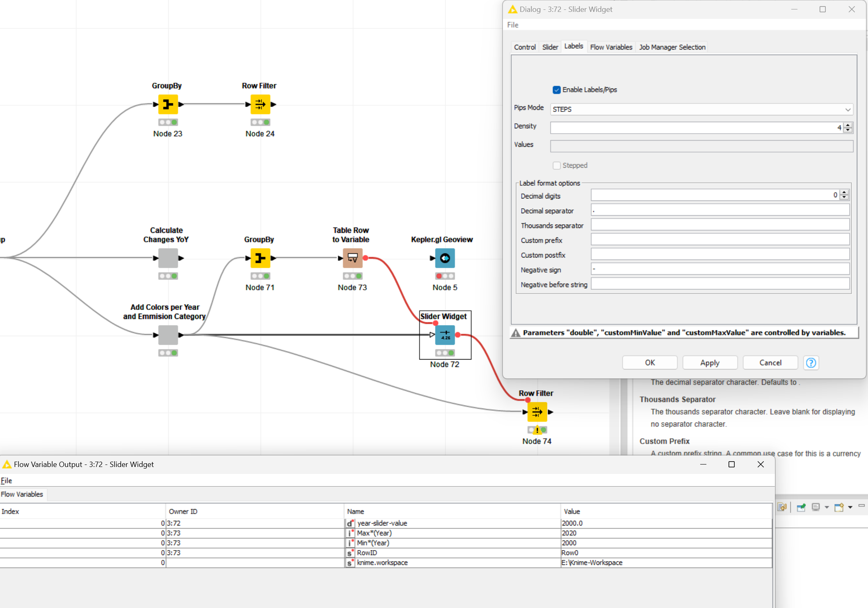868x608 pixels.
Task: Click the Row Filter Node 74 icon
Action: pyautogui.click(x=537, y=412)
